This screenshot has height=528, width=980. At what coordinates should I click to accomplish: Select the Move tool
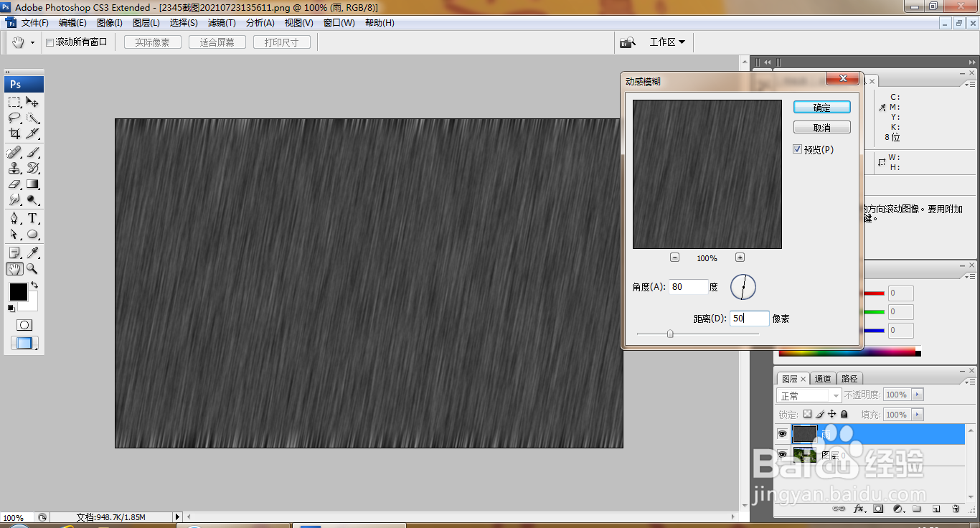click(33, 102)
